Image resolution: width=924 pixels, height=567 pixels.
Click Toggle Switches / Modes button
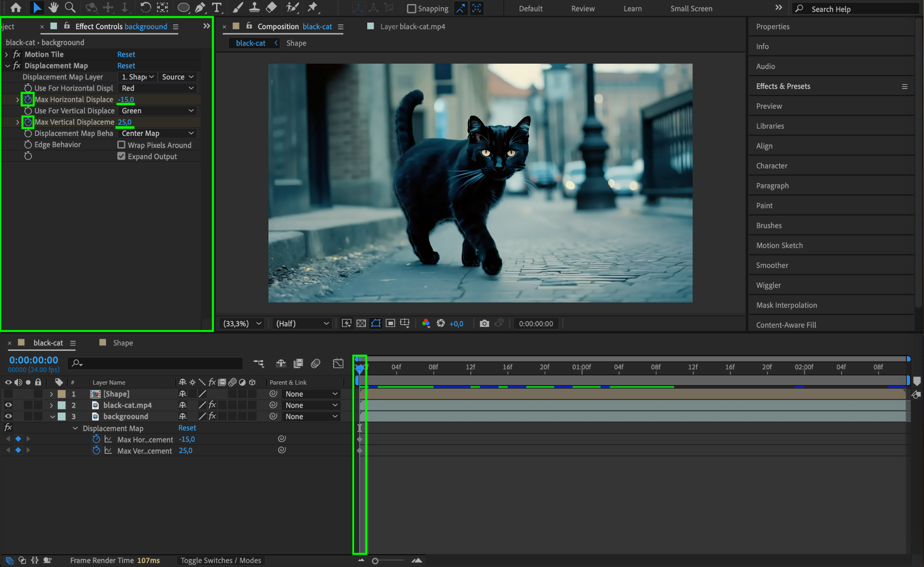221,560
